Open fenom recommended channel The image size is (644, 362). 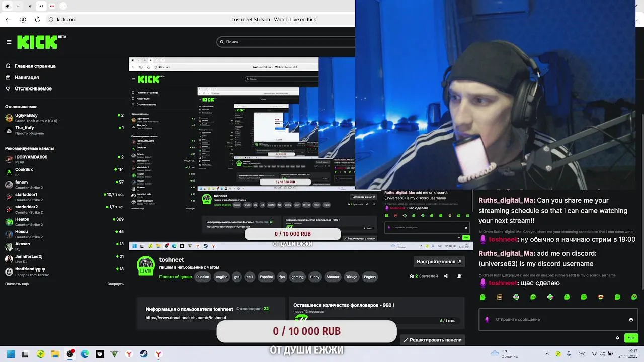(64, 185)
